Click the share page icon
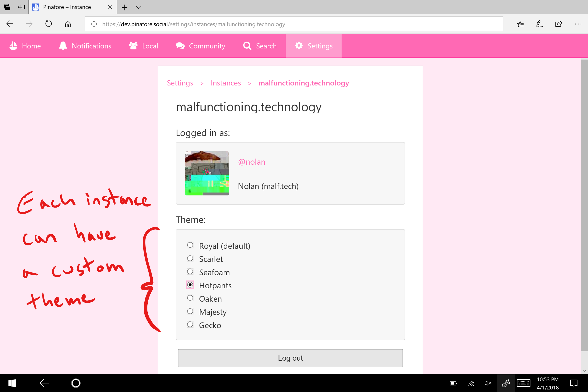 point(559,24)
